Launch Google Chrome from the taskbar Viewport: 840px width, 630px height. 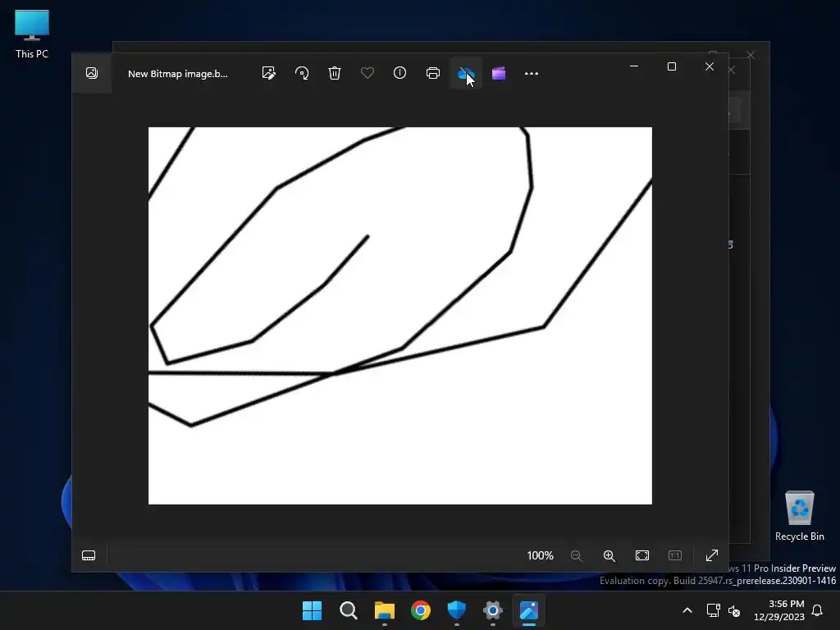pos(421,610)
